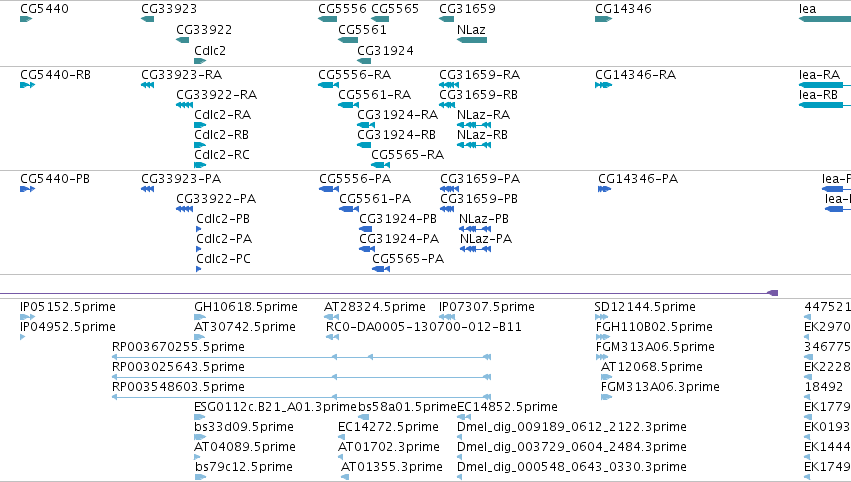The height and width of the screenshot is (482, 851).
Task: Choose protein Cdlc2-PC
Action: [224, 259]
